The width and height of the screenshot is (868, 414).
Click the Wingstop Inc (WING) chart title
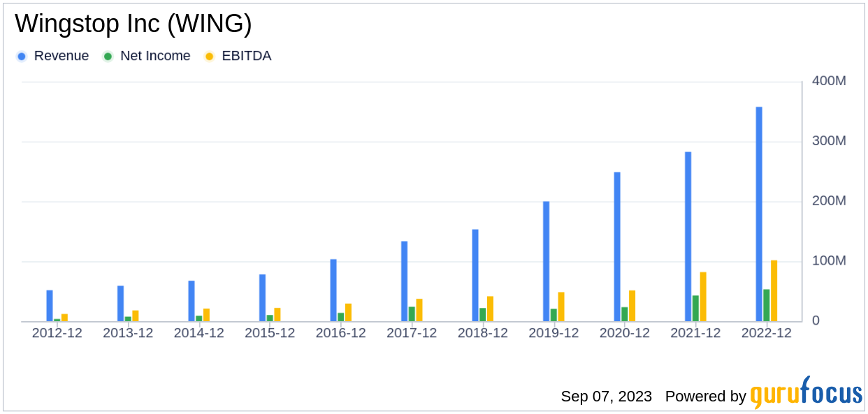(x=133, y=24)
